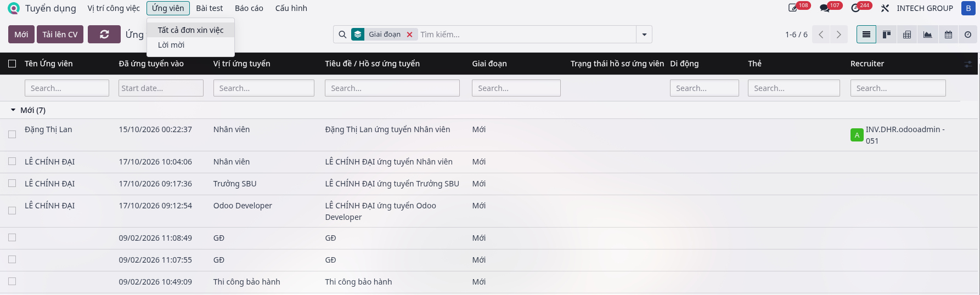Viewport: 980px width, 295px height.
Task: Check LÊ CHÍNH ĐẠI Nhân viên row
Action: (12, 161)
